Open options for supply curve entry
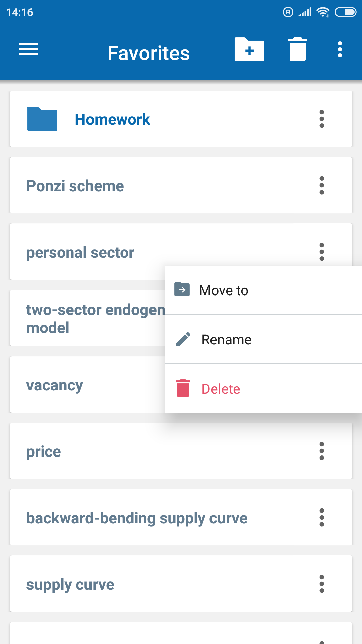The height and width of the screenshot is (644, 362). point(322,584)
